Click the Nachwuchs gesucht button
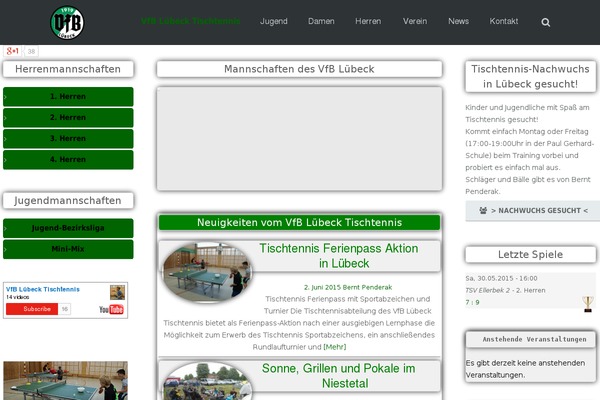Screen dimensions: 600x400 click(x=533, y=211)
